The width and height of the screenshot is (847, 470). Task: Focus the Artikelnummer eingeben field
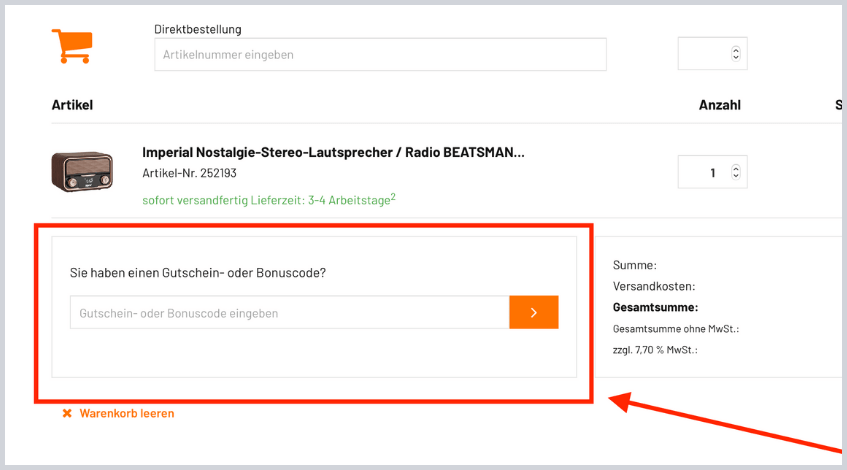click(380, 55)
